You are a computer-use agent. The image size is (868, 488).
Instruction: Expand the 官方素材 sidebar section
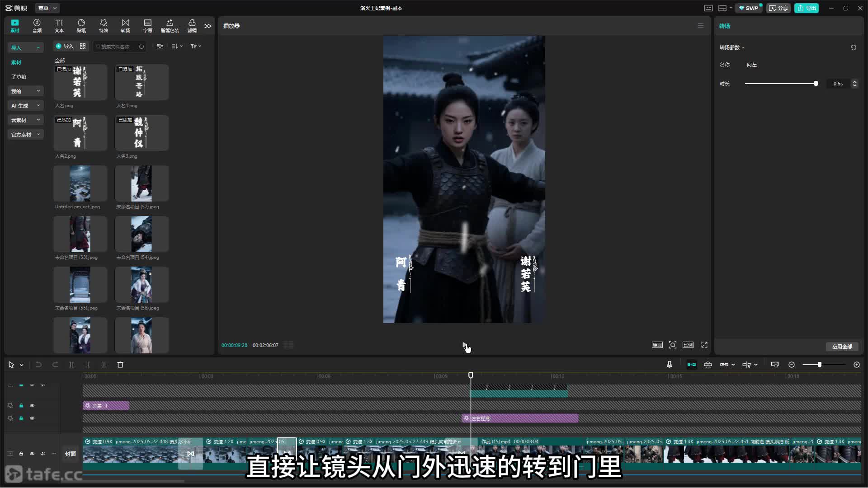(x=26, y=135)
